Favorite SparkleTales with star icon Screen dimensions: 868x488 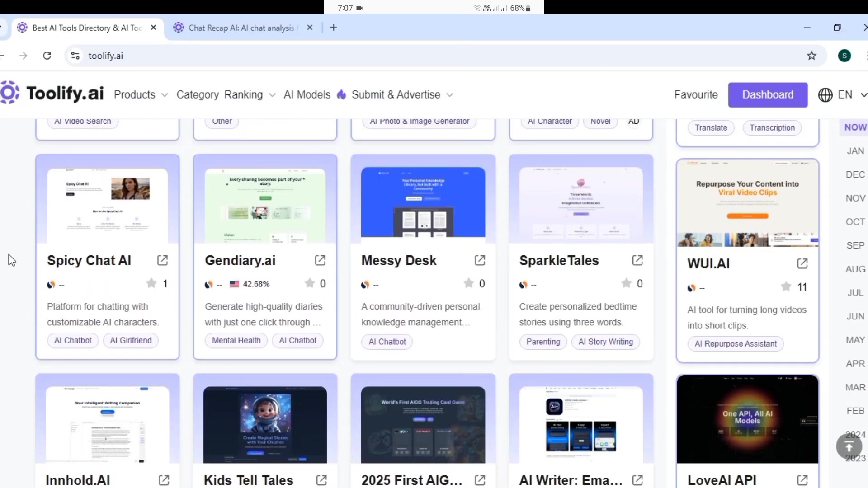pyautogui.click(x=627, y=283)
